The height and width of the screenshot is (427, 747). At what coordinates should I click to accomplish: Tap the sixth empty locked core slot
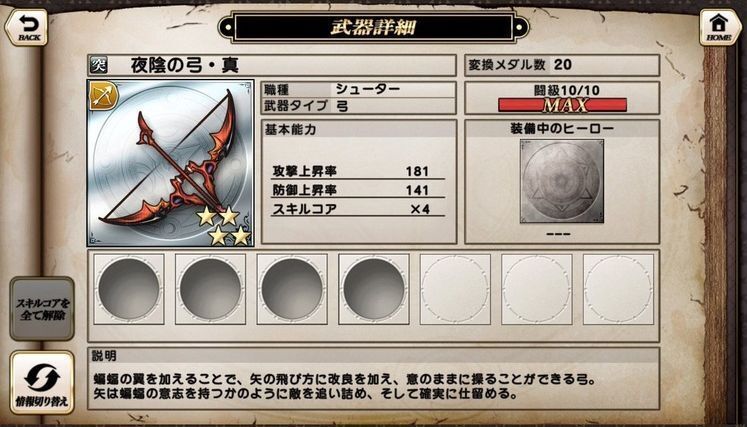coord(537,289)
